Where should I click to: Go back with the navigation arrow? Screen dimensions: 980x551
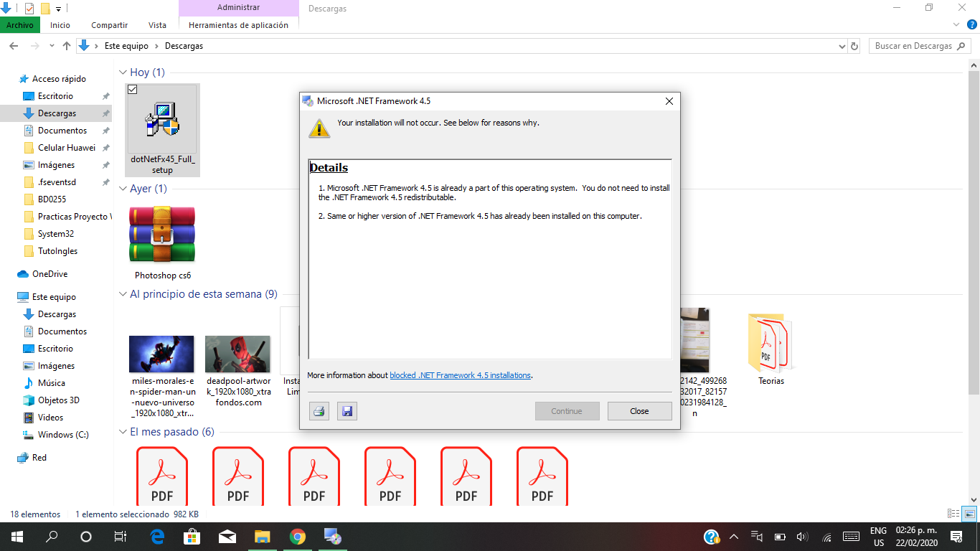14,46
